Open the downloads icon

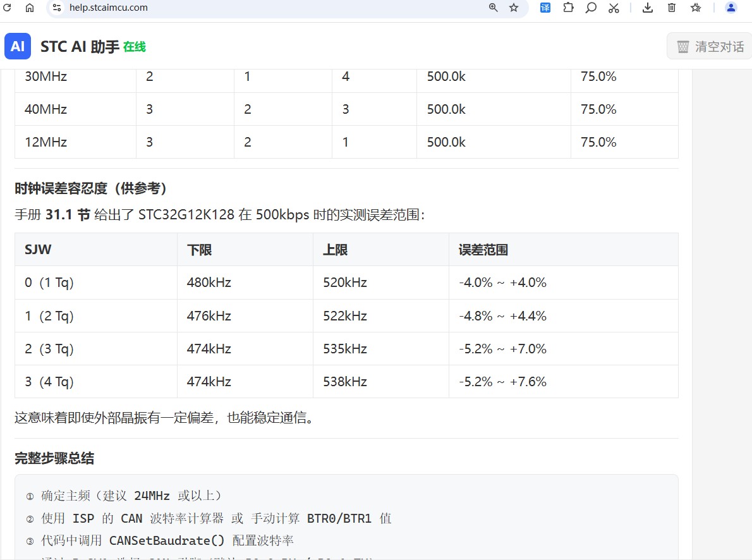tap(648, 8)
